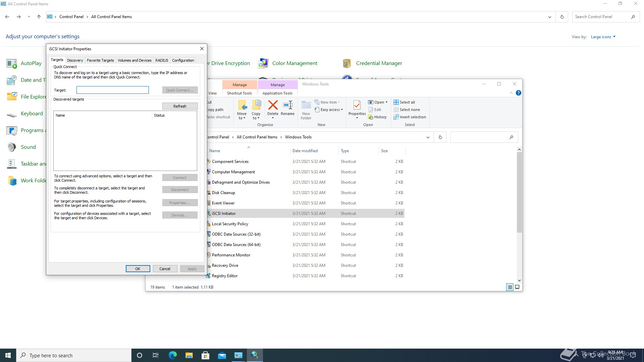Switch to details view layout toggle

pyautogui.click(x=509, y=287)
